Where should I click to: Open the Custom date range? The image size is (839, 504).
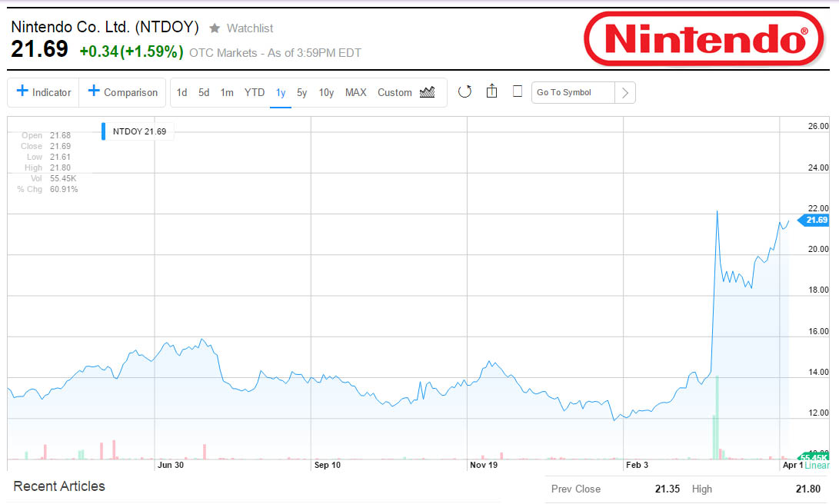[395, 92]
